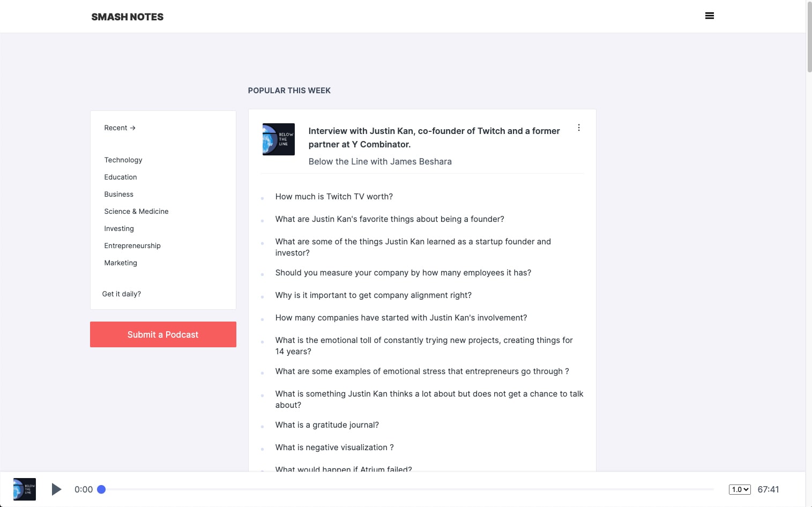Open the Recent category link
812x507 pixels.
[120, 128]
